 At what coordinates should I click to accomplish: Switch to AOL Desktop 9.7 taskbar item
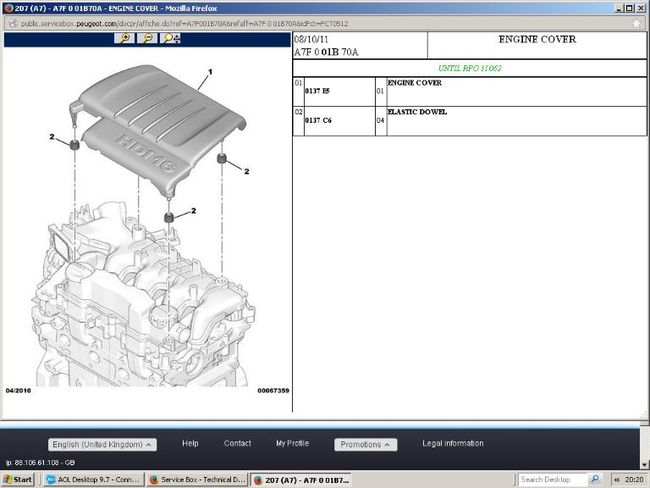[x=93, y=480]
